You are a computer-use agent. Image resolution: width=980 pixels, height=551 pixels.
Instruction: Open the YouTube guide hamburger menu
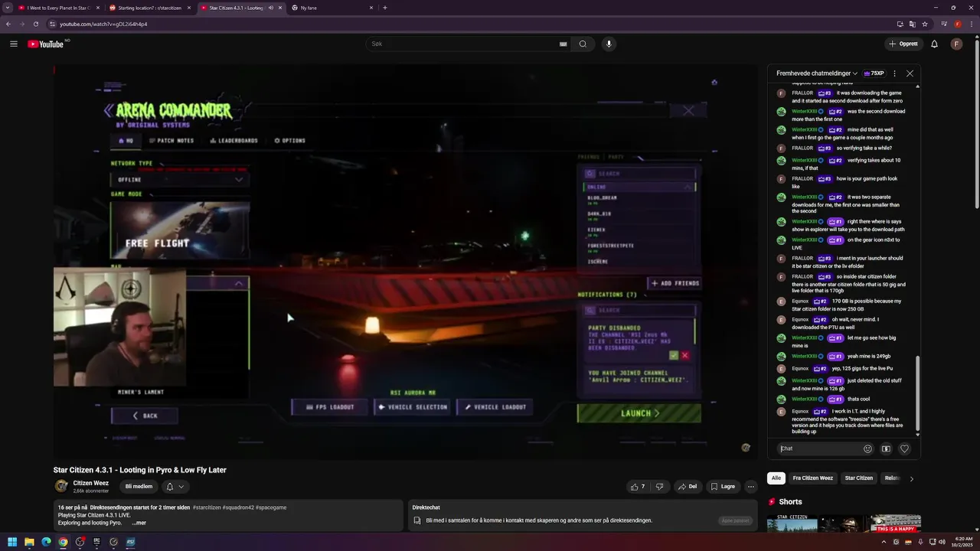(x=14, y=44)
